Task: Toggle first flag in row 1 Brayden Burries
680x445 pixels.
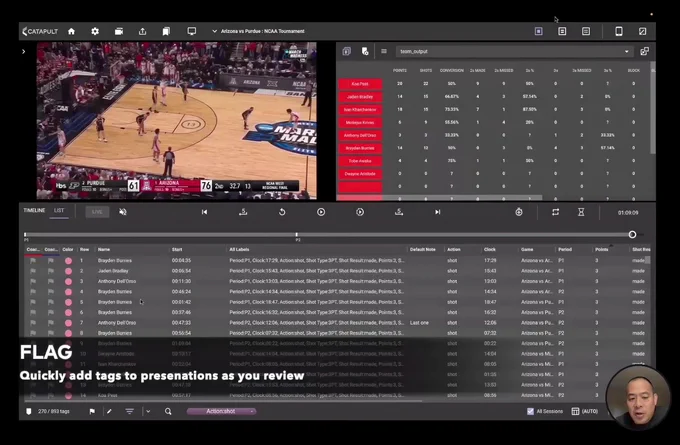Action: (33, 261)
